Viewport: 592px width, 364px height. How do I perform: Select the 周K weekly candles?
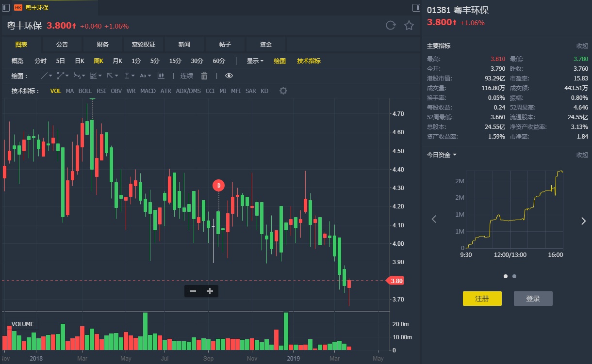click(x=99, y=61)
